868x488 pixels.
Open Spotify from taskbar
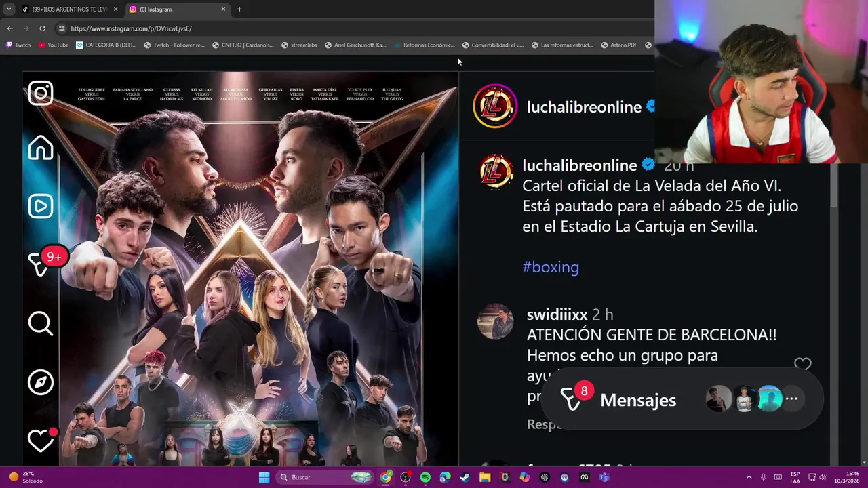tap(425, 477)
